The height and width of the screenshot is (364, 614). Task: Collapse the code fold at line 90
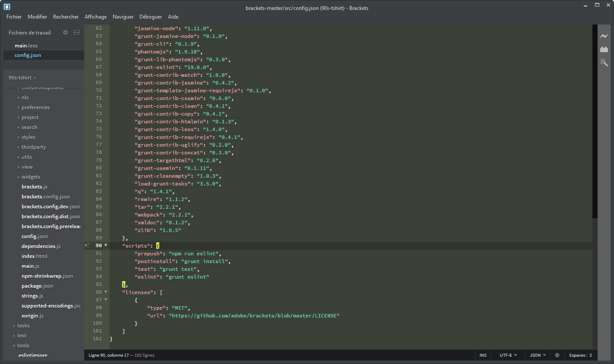106,245
